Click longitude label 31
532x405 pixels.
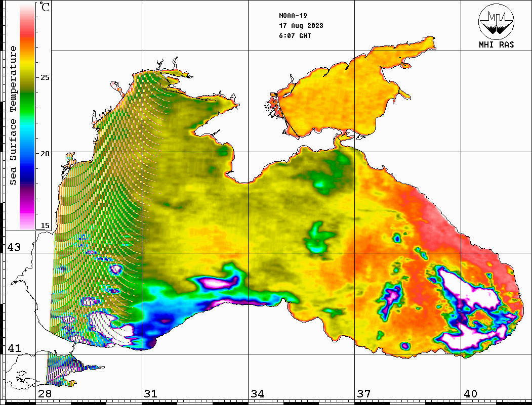[x=151, y=394]
